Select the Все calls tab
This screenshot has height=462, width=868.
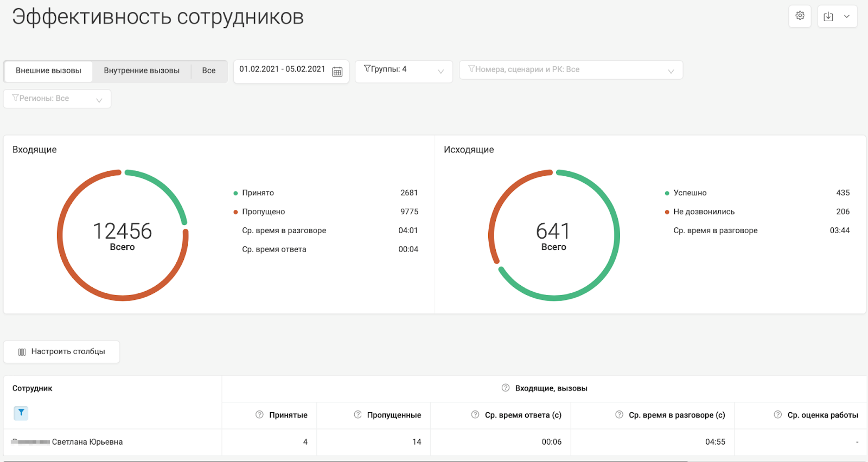coord(209,70)
